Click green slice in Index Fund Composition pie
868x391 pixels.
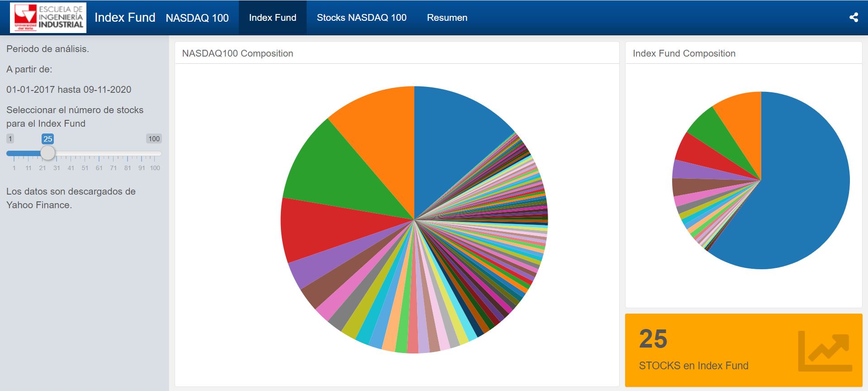(x=715, y=136)
